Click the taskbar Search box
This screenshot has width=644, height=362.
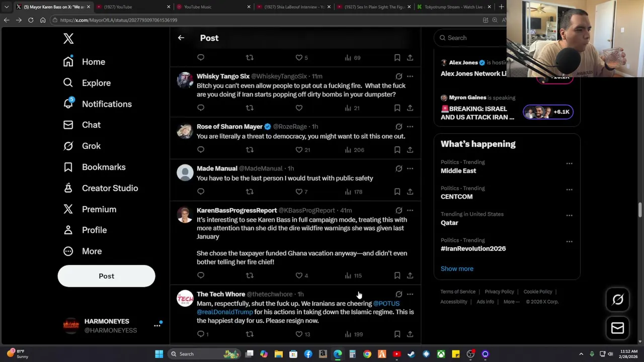[x=204, y=354]
